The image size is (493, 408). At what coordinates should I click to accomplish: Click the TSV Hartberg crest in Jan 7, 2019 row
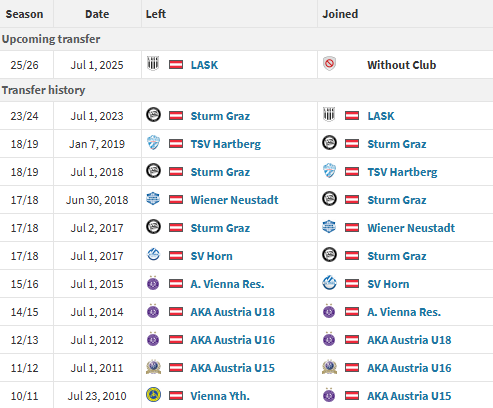coord(153,143)
